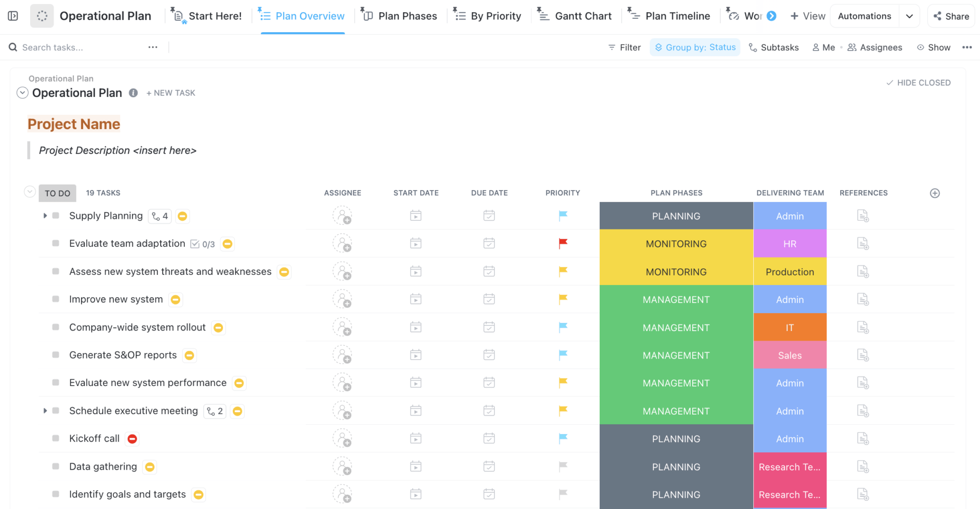
Task: Click the add column plus icon
Action: coord(935,193)
